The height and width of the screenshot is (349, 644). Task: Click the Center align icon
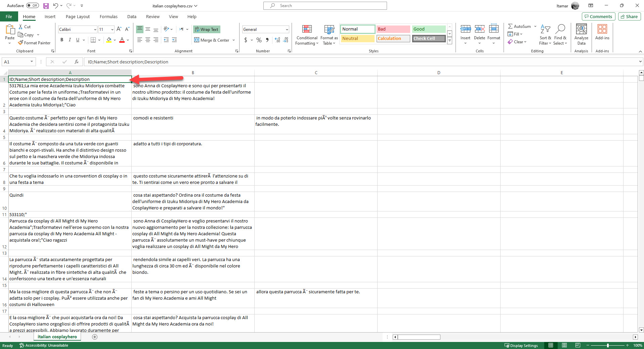[x=148, y=40]
